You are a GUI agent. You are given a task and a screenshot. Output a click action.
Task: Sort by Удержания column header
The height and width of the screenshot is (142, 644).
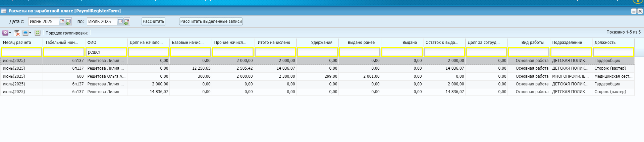(318, 43)
